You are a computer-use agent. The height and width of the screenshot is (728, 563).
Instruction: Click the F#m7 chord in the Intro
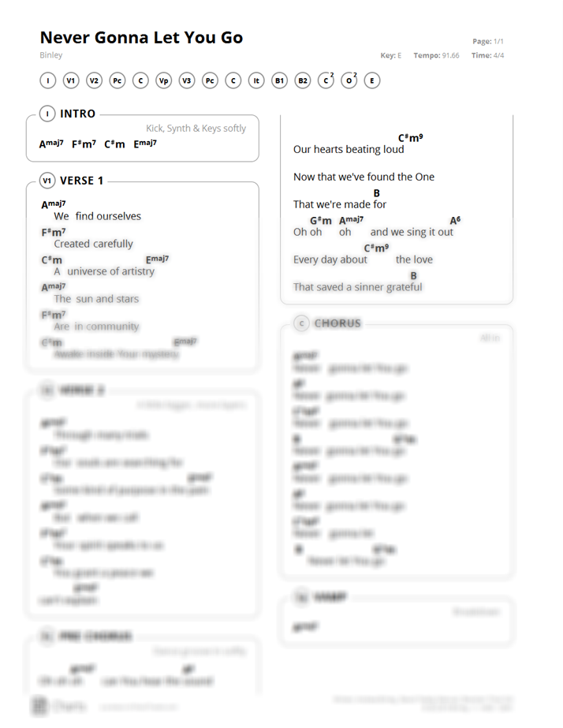[x=84, y=144]
